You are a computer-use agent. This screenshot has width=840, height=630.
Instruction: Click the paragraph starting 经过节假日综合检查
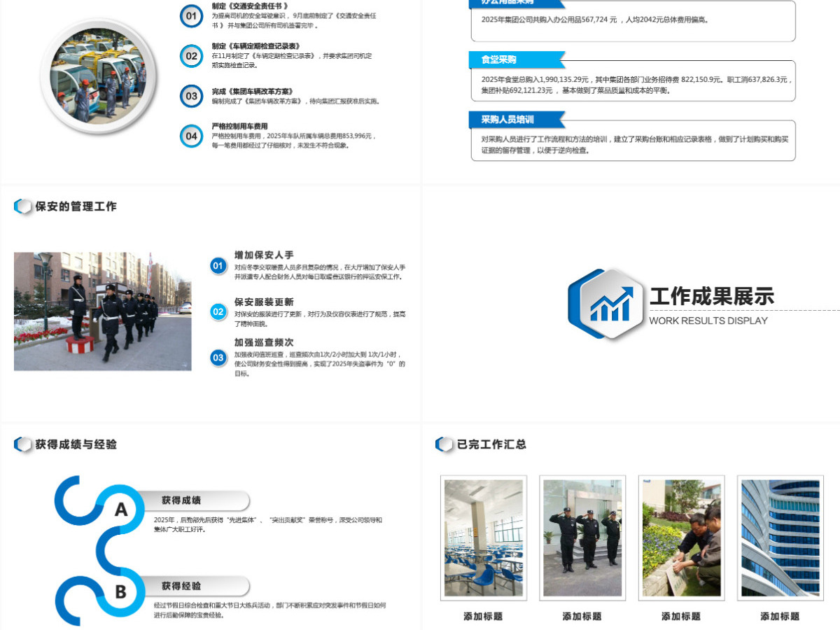[x=270, y=610]
